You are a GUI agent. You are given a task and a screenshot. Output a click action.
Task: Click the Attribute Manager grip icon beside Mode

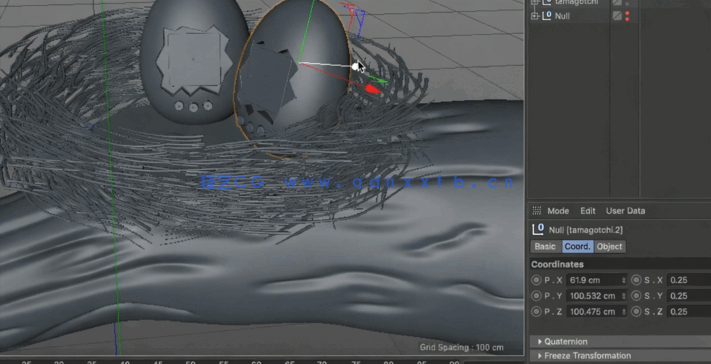[537, 211]
